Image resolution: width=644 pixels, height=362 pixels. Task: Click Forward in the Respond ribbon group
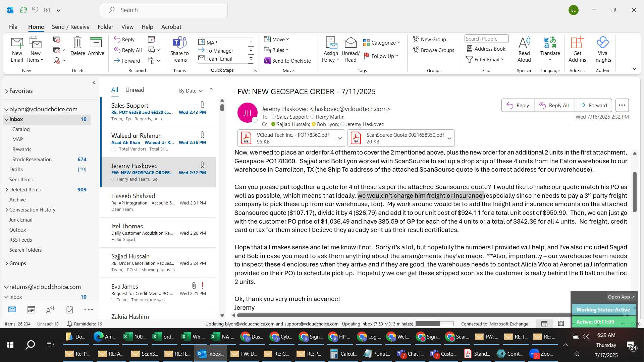127,61
